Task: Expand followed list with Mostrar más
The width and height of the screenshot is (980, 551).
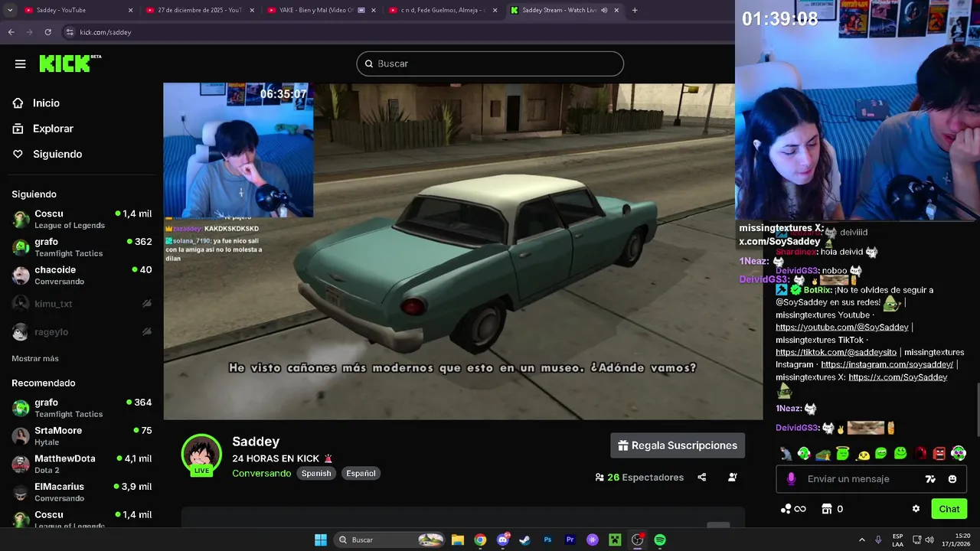Action: (x=35, y=358)
